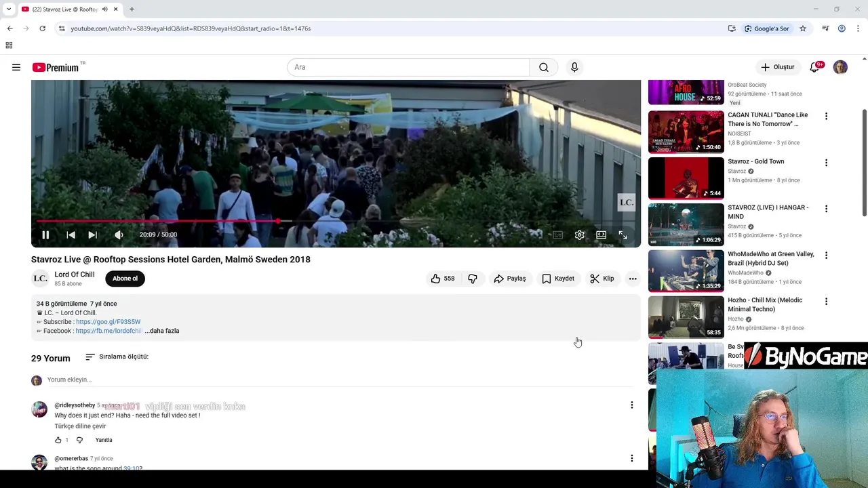Open the tab search dropdown arrow
The image size is (868, 488).
pos(9,9)
